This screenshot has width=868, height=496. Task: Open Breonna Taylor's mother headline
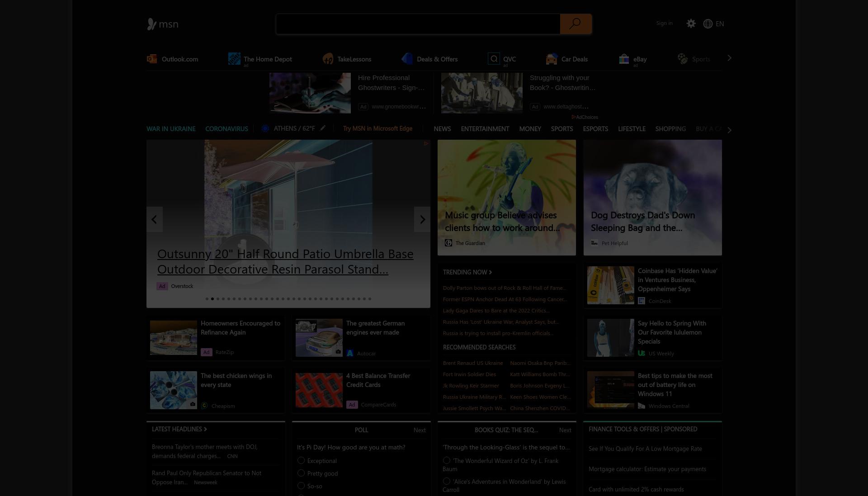(204, 451)
